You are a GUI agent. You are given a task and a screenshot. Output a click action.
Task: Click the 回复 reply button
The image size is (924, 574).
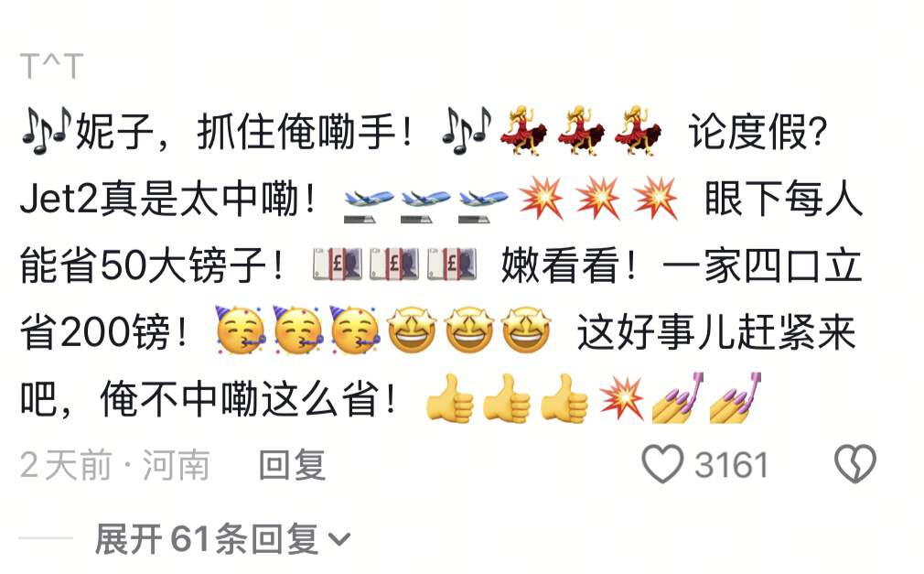(x=292, y=465)
